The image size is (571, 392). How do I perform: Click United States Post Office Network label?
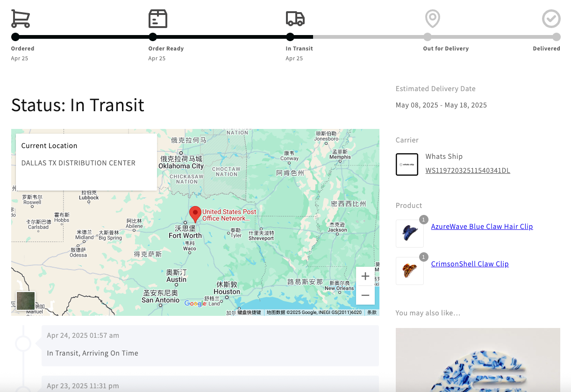click(x=229, y=215)
